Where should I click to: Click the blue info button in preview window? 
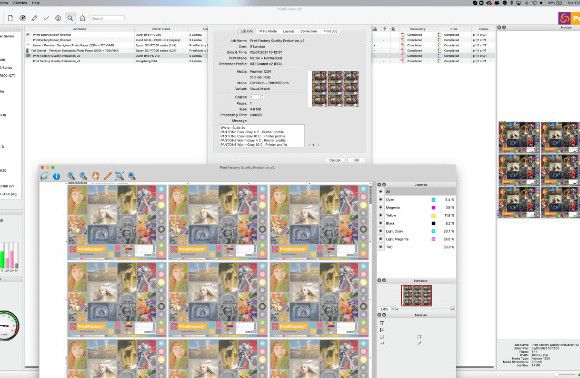56,176
